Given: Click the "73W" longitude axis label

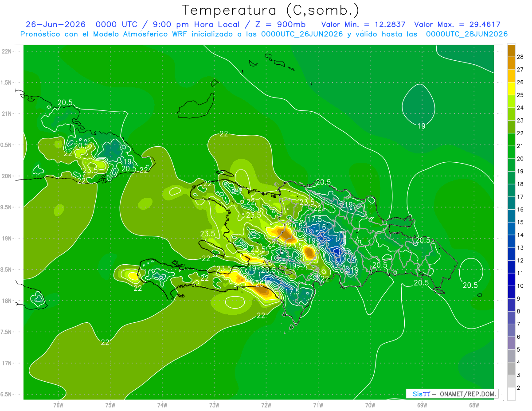Looking at the screenshot, I should tap(214, 404).
